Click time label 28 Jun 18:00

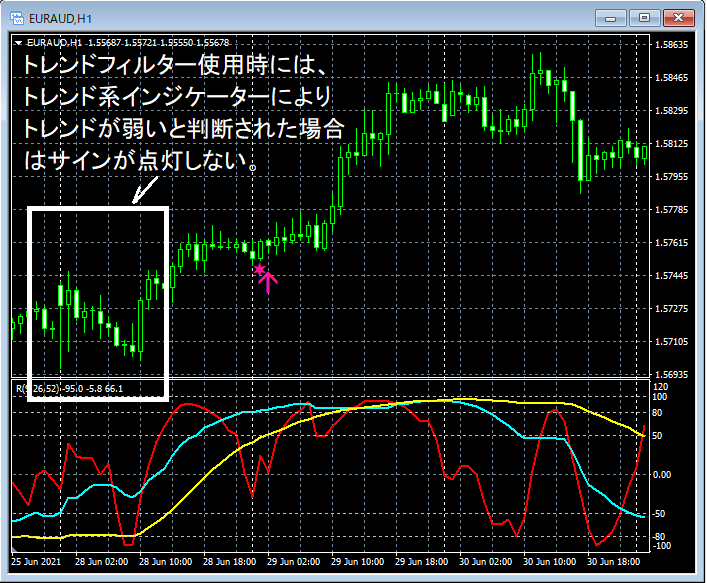(230, 562)
